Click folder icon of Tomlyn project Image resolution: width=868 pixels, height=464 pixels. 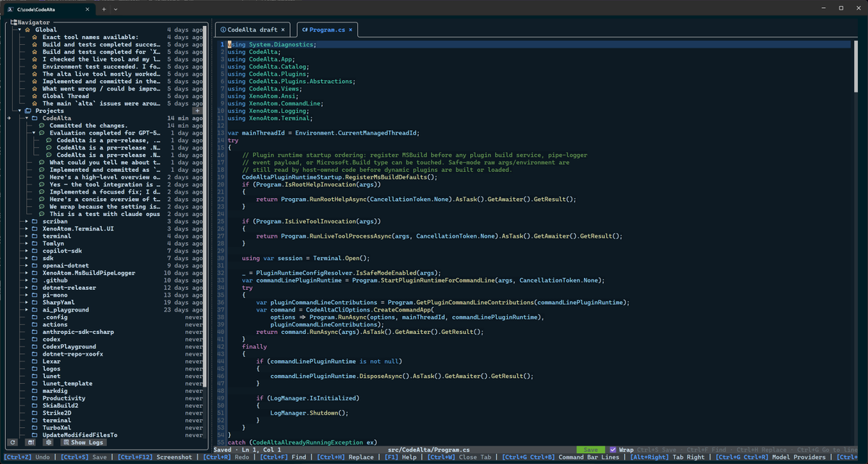tap(34, 244)
